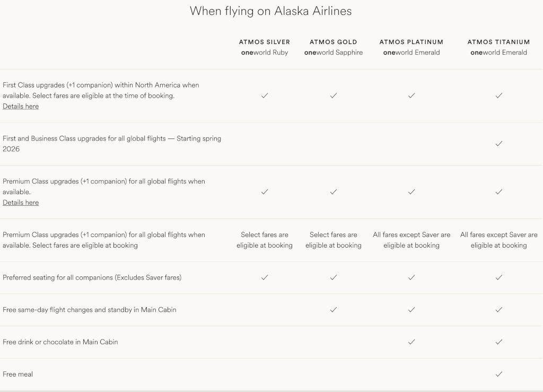Screen dimensions: 543x392
Task: Click Atmos Platinum checkmark for same-day flight changes
Action: [411, 310]
